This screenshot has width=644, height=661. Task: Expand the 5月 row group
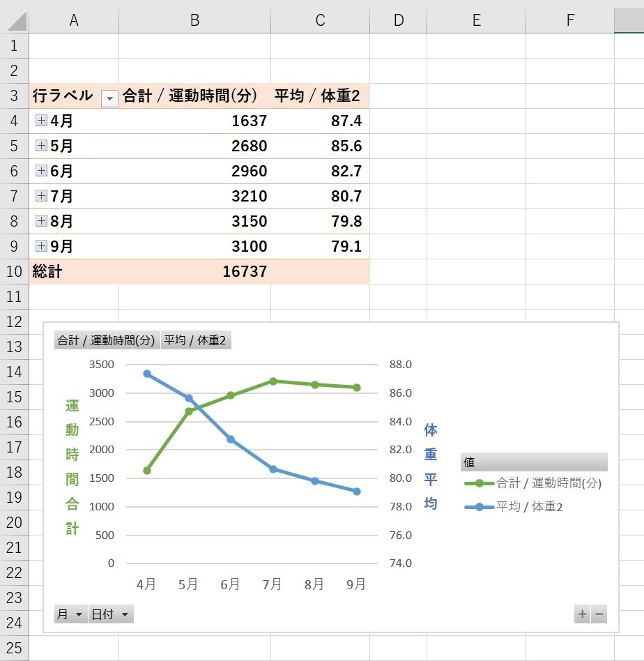[41, 146]
